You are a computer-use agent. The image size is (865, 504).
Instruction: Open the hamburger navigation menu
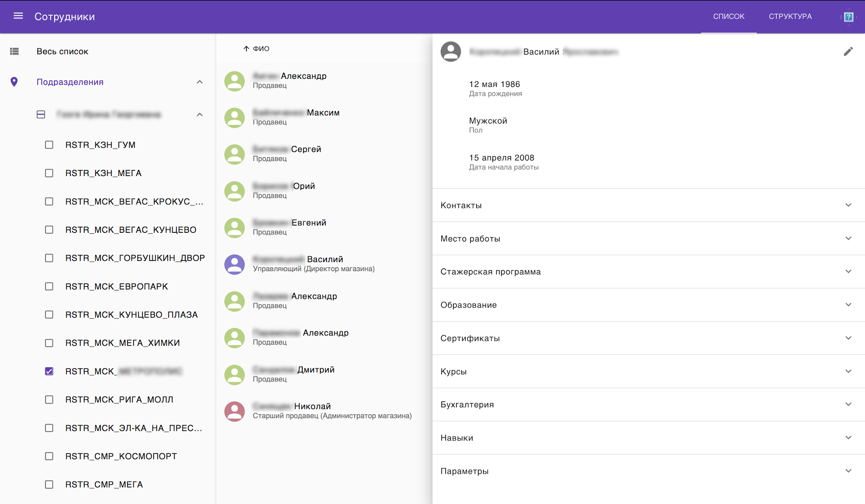click(18, 16)
